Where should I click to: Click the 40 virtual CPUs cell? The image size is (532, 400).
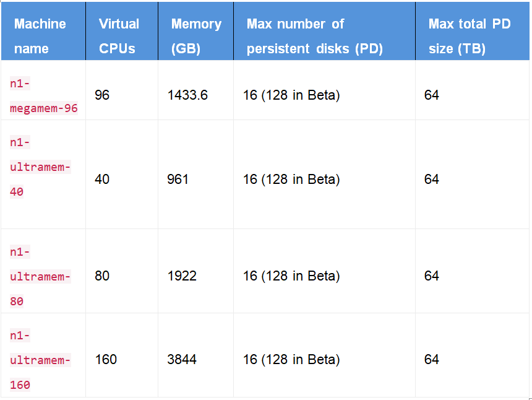click(x=102, y=180)
